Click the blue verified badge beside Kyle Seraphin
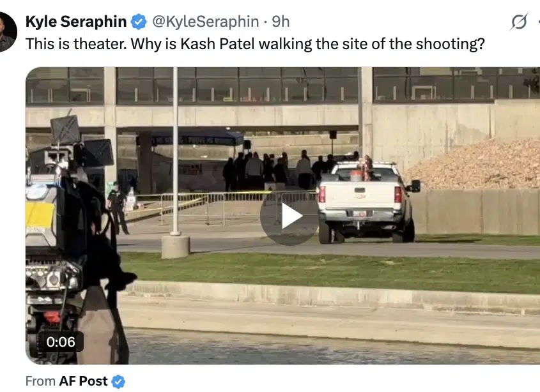540x392 pixels. click(x=139, y=22)
